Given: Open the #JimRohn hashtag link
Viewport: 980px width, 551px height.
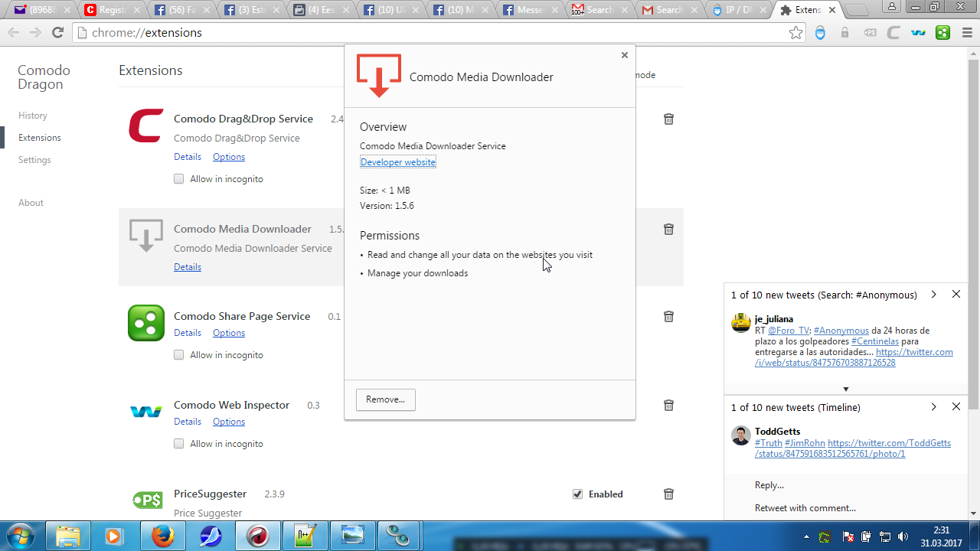Looking at the screenshot, I should tap(805, 443).
